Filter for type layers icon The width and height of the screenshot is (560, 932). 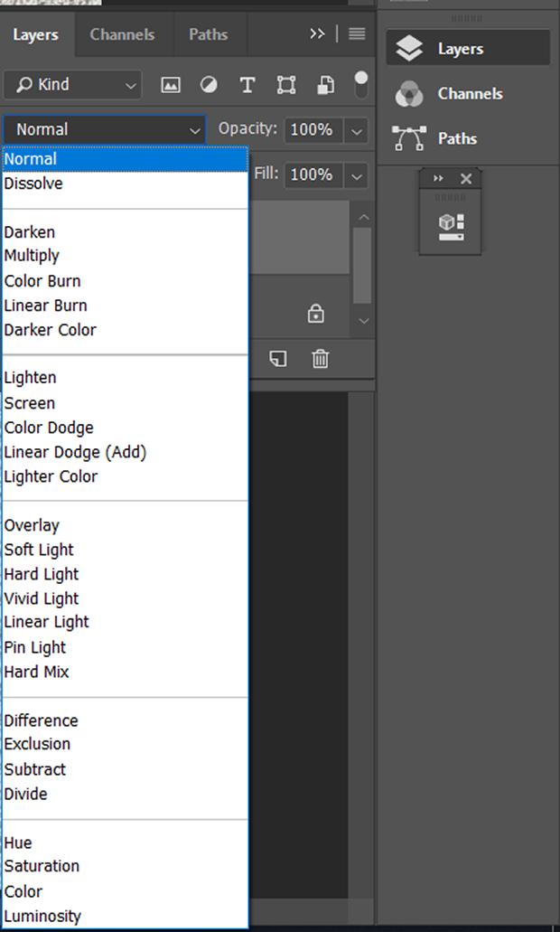coord(247,85)
